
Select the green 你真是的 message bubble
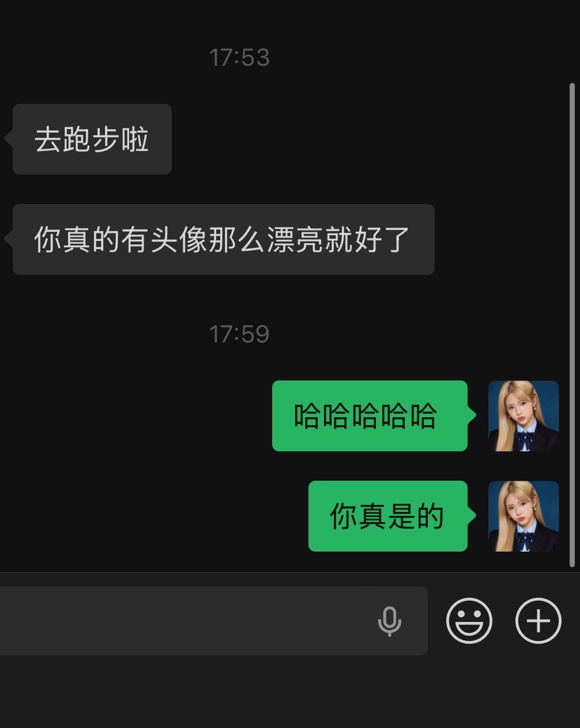(388, 516)
